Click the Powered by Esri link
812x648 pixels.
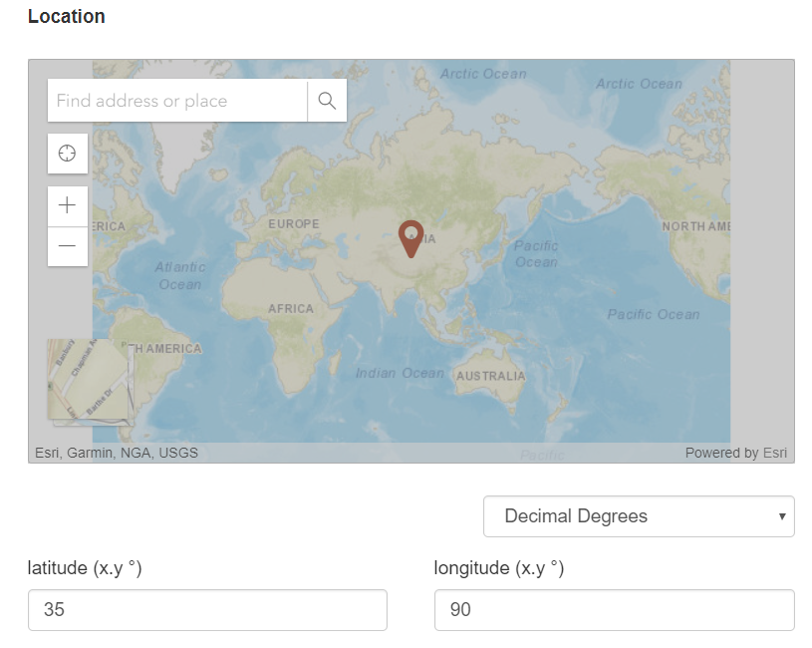[735, 453]
